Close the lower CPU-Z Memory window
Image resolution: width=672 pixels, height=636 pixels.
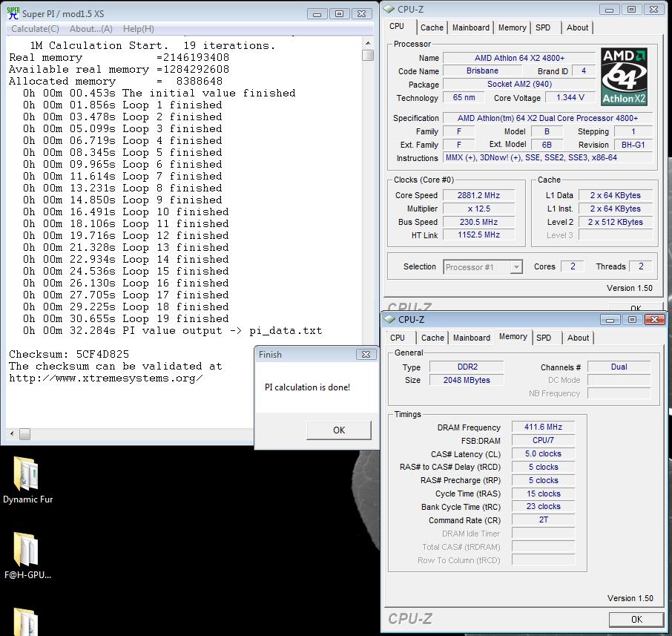tap(654, 320)
